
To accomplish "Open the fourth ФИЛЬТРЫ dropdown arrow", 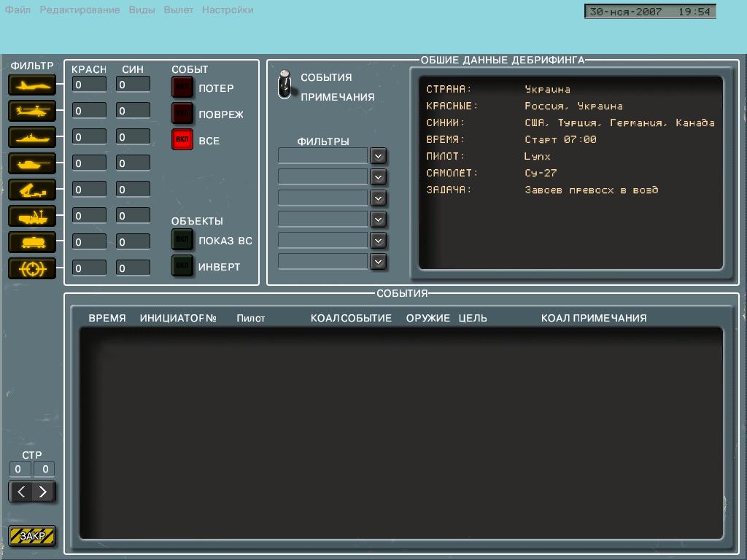I will (x=379, y=219).
